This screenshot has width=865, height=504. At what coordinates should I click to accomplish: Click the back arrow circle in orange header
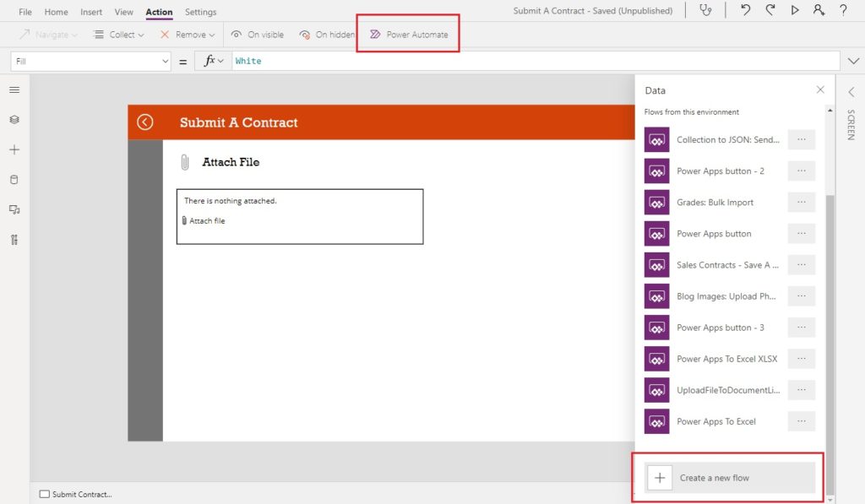coord(145,122)
